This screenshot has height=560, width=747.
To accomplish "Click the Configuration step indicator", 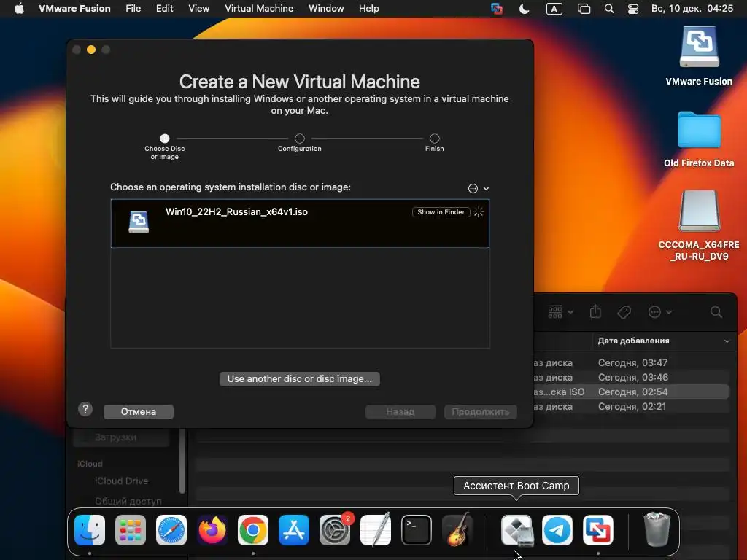I will tap(300, 139).
